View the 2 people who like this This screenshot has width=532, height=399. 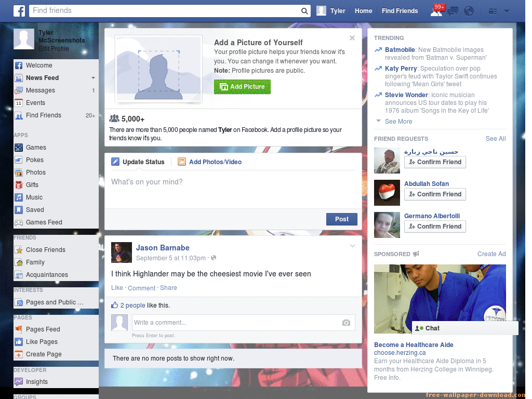pos(132,305)
